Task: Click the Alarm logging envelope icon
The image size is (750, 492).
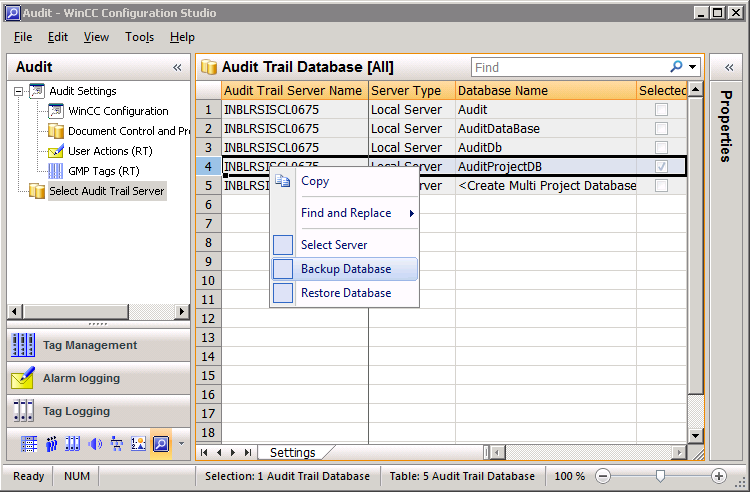Action: tap(23, 378)
